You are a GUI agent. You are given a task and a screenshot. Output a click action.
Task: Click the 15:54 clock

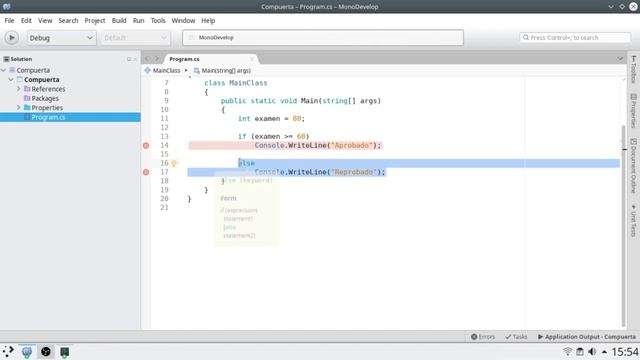625,351
